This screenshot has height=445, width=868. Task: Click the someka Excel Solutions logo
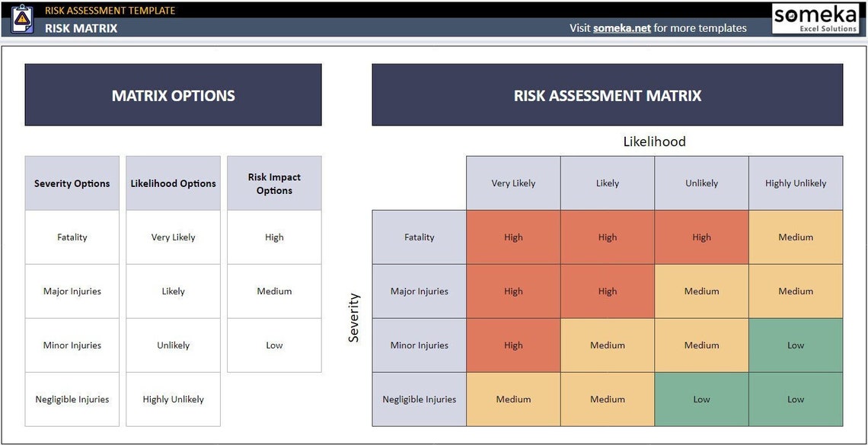tap(817, 18)
